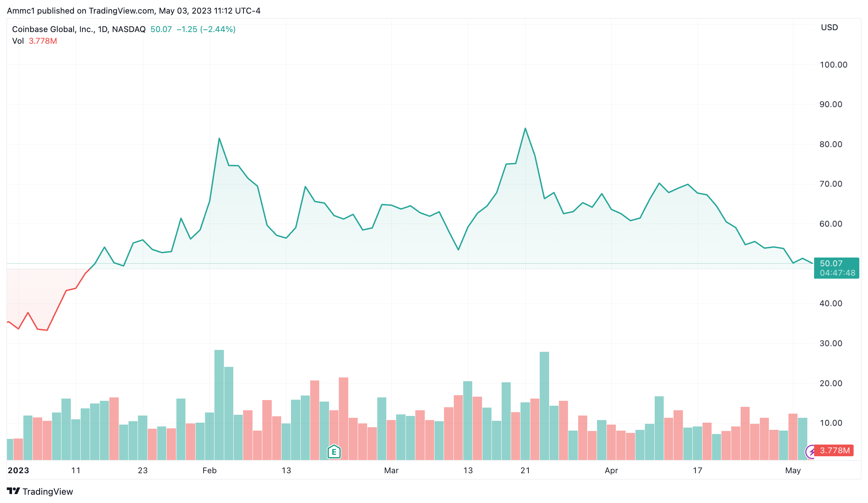Click the 90.00 price axis label

pos(831,104)
